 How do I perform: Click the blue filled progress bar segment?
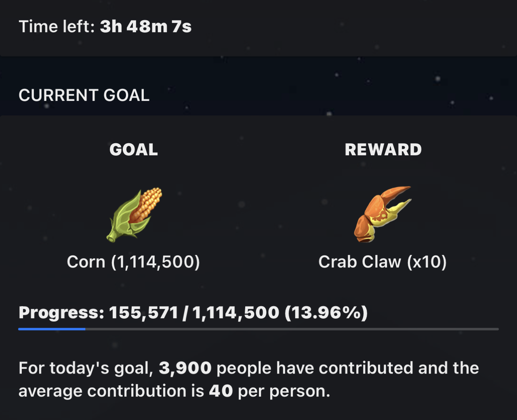pos(52,329)
